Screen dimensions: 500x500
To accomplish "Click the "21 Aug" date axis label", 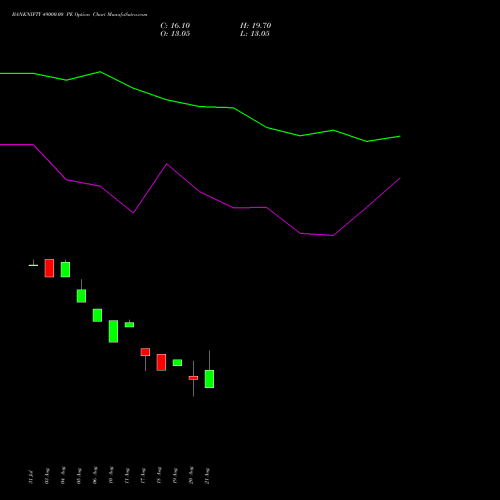I will coord(207,476).
